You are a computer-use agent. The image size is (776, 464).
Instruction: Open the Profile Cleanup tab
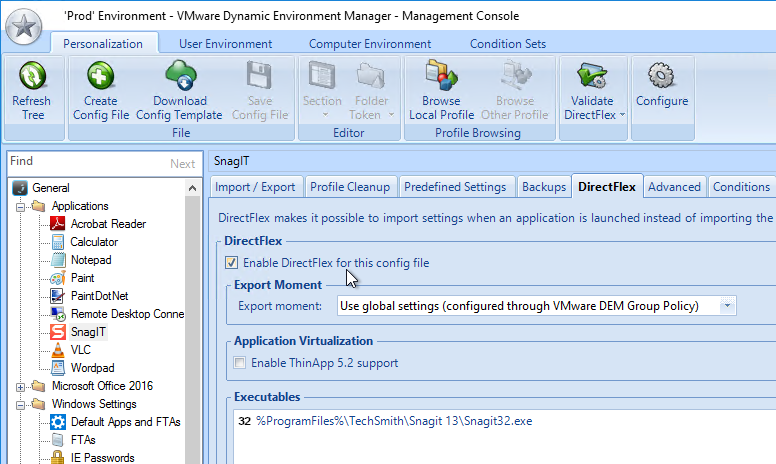pyautogui.click(x=350, y=187)
